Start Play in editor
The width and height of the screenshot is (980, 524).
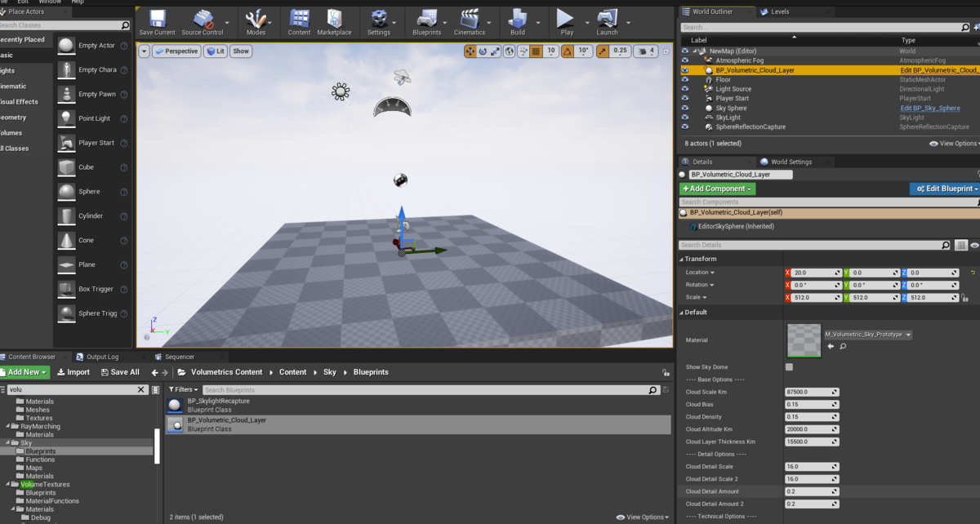click(x=565, y=22)
